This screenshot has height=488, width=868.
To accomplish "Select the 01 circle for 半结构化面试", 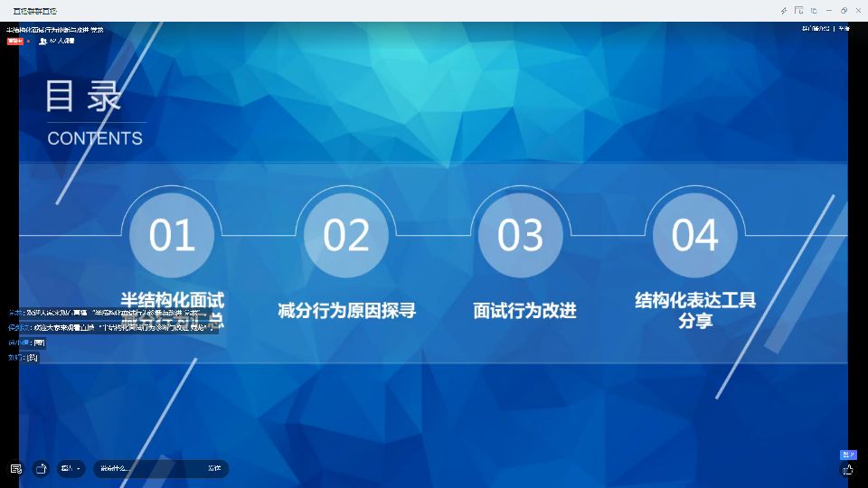I will click(172, 235).
